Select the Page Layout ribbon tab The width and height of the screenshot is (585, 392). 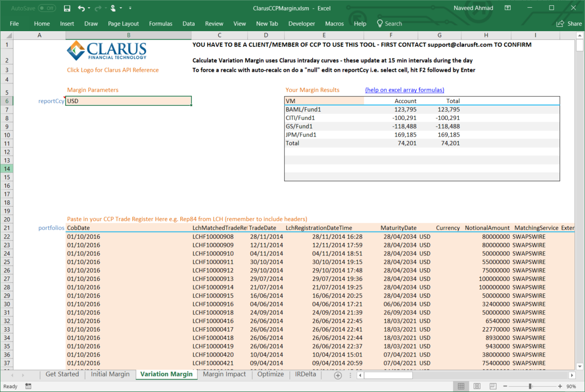pos(123,23)
